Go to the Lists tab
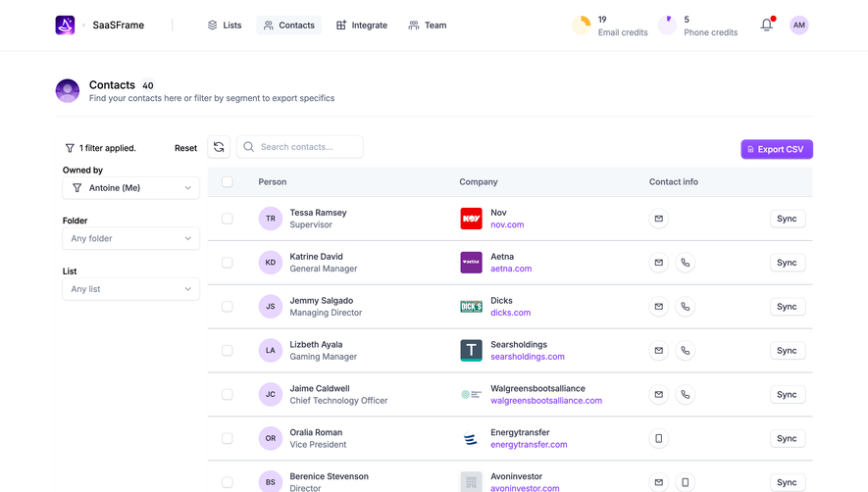Image resolution: width=868 pixels, height=492 pixels. point(225,25)
